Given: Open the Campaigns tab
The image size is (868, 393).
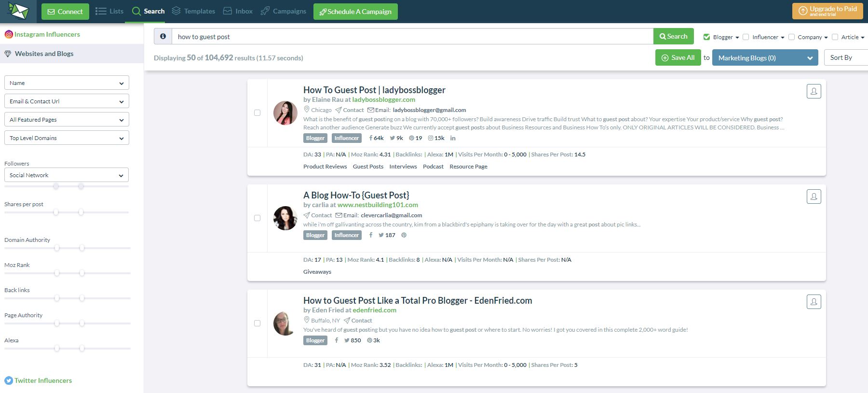Looking at the screenshot, I should point(284,11).
